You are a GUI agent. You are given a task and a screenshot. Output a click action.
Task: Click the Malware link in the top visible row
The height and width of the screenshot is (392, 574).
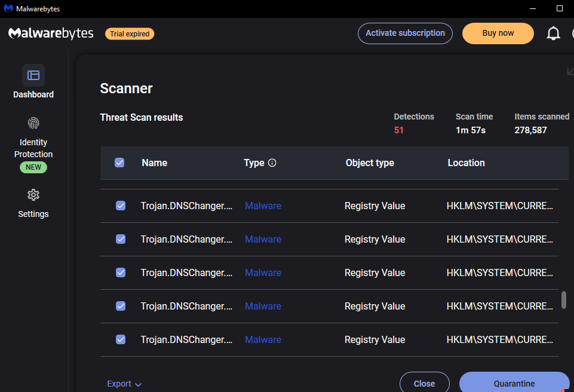263,206
